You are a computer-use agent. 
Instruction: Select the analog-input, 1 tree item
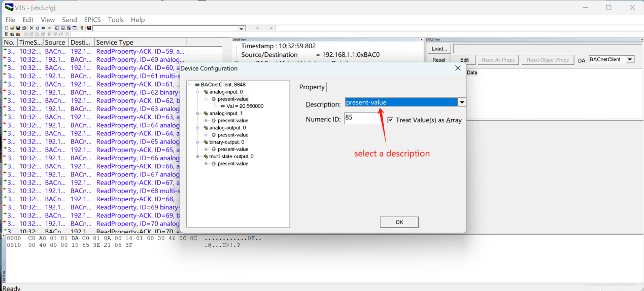point(226,113)
